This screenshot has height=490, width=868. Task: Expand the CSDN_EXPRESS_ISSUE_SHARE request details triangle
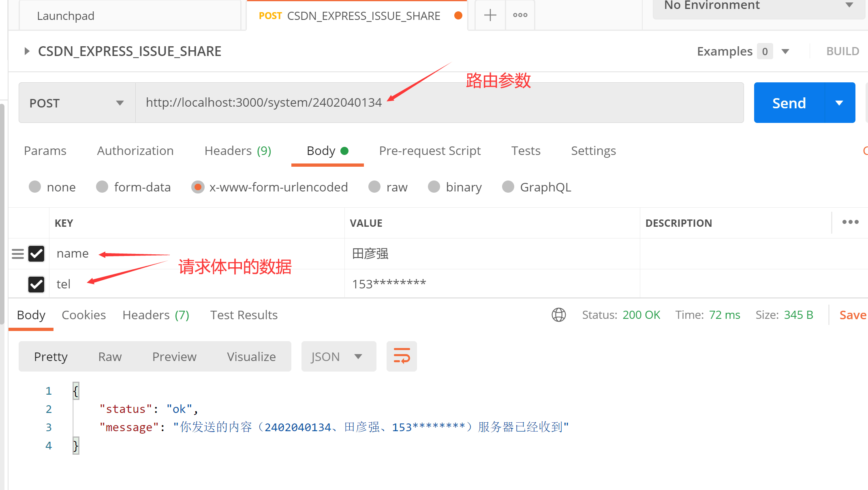click(x=27, y=51)
